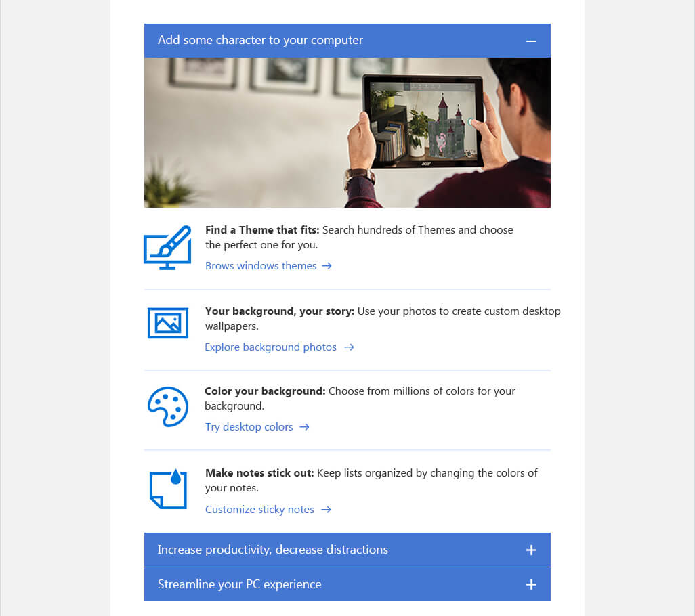Click 'Streamline your PC experience' header
The height and width of the screenshot is (616, 695).
point(347,584)
